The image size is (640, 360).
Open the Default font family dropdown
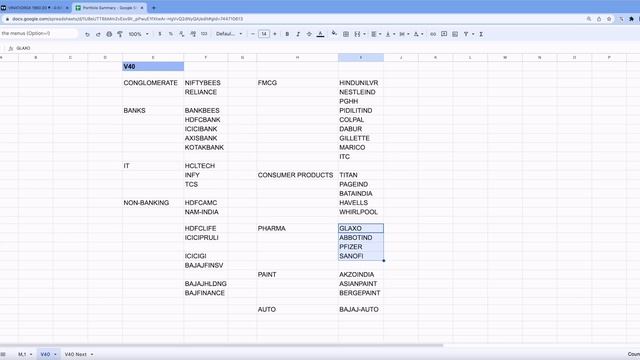coord(229,34)
